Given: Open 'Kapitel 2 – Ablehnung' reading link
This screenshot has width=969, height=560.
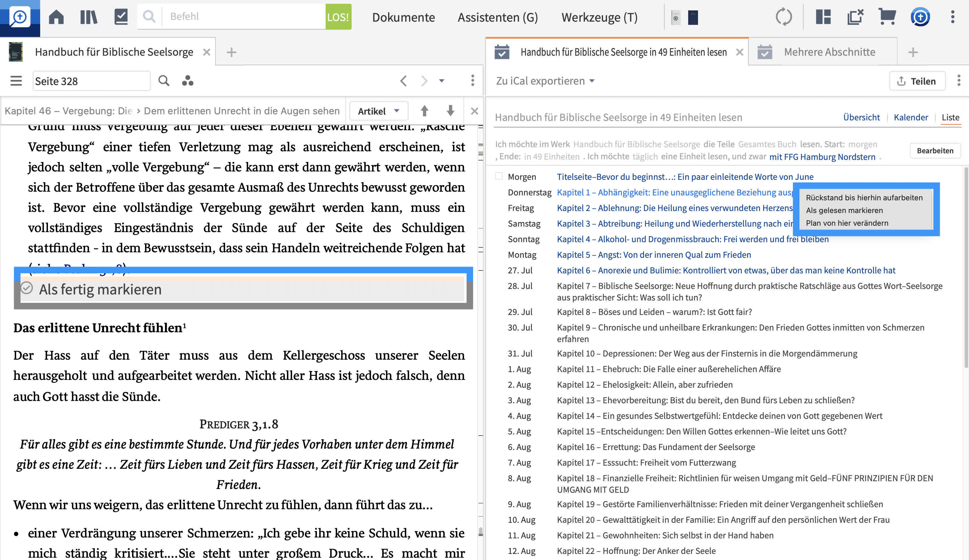Looking at the screenshot, I should [674, 208].
